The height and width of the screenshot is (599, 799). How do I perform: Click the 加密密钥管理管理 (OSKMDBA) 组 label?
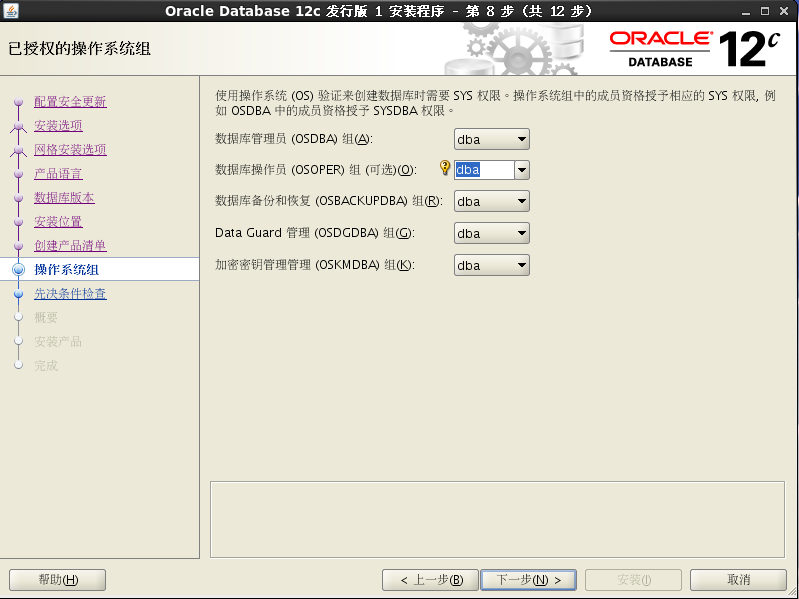(315, 265)
